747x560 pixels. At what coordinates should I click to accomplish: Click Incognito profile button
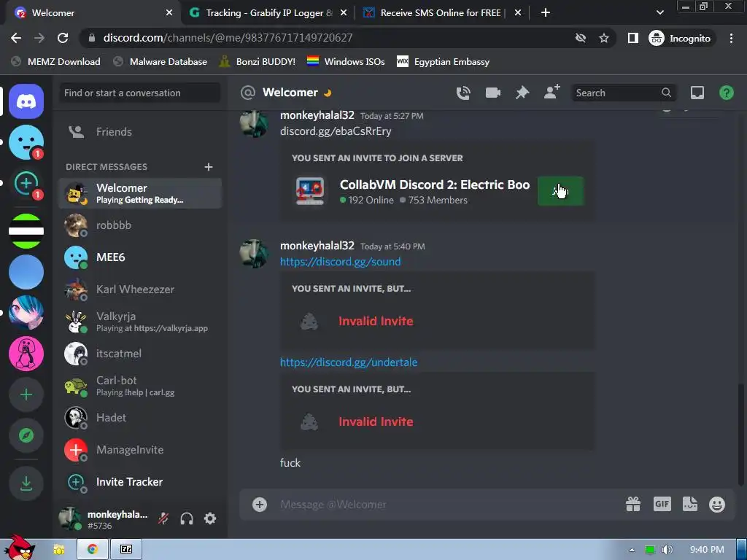(681, 38)
